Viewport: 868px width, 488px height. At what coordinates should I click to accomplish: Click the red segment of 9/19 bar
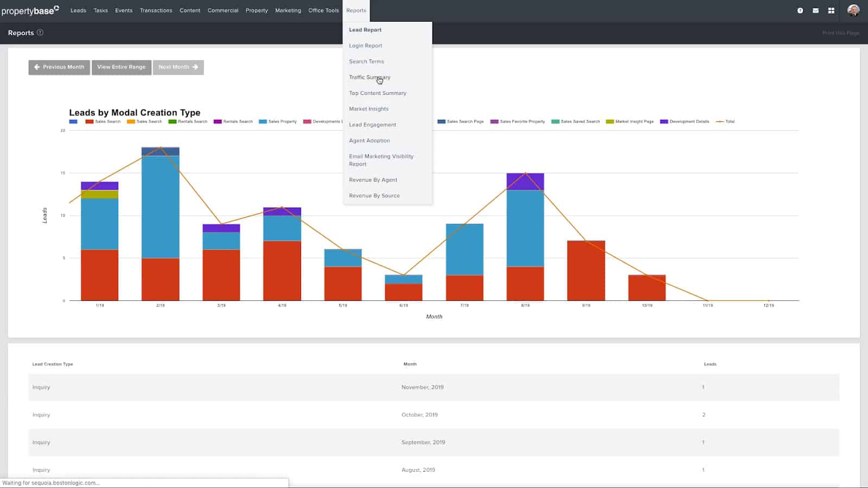586,271
